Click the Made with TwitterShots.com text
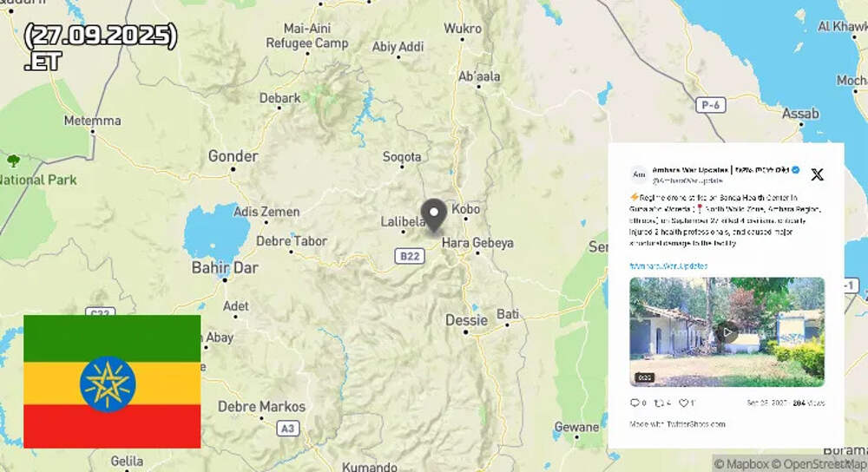This screenshot has height=472, width=868. [x=677, y=424]
